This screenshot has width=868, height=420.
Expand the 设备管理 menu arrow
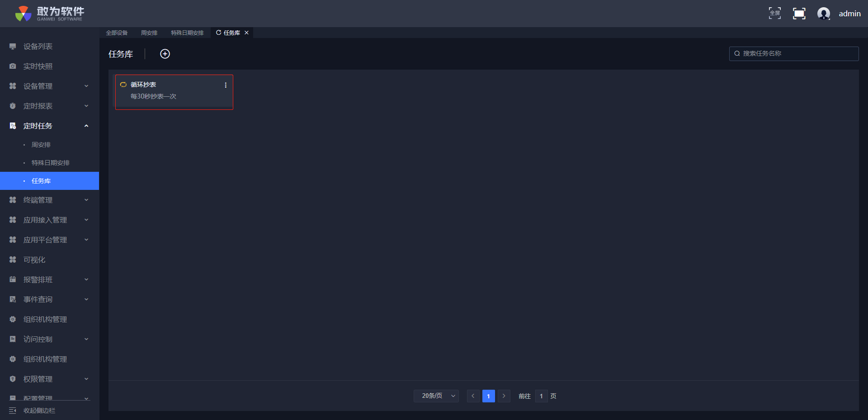pyautogui.click(x=86, y=86)
